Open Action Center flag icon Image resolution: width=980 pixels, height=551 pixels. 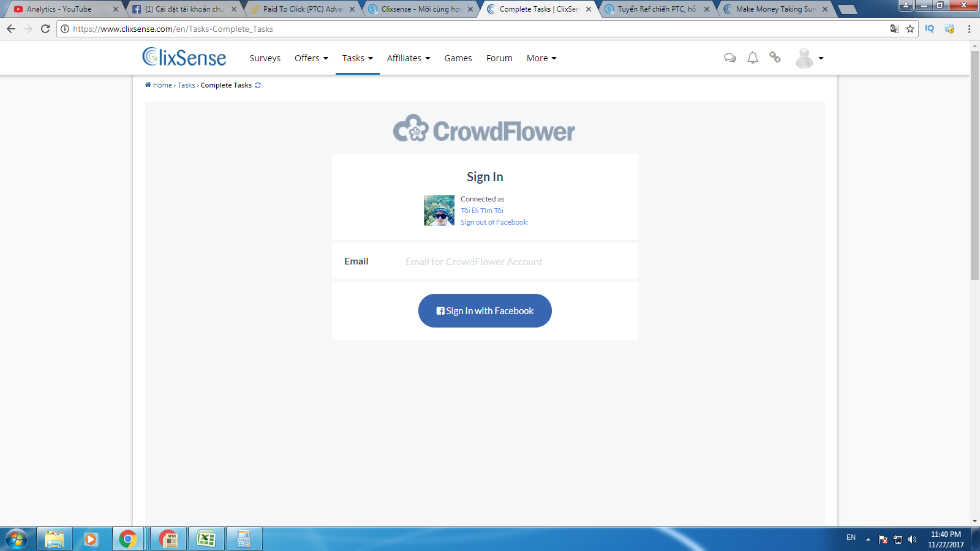point(883,539)
